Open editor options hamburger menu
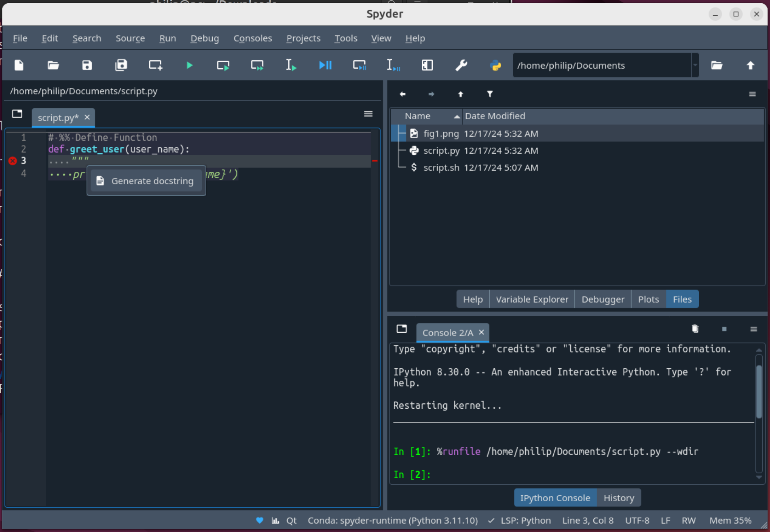Screen dimensions: 770x532 [368, 114]
